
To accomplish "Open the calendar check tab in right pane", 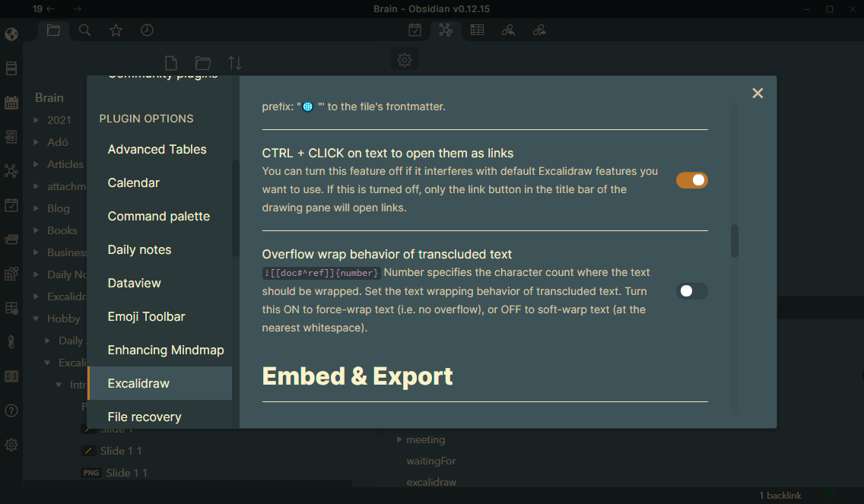I will tap(415, 30).
